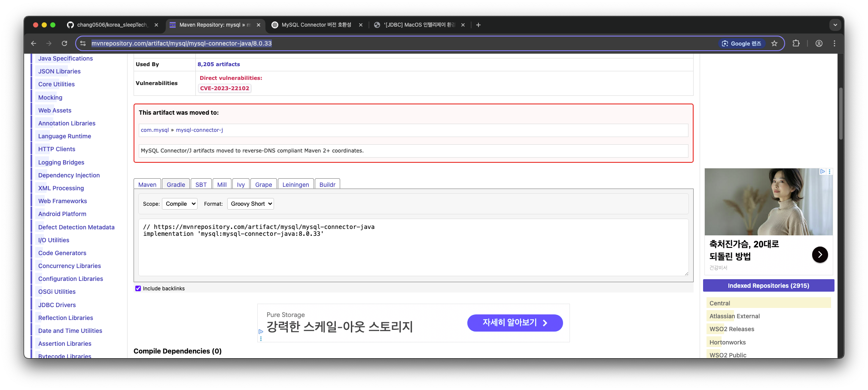Switch to the GitHub chang0506 browser tab

point(112,25)
